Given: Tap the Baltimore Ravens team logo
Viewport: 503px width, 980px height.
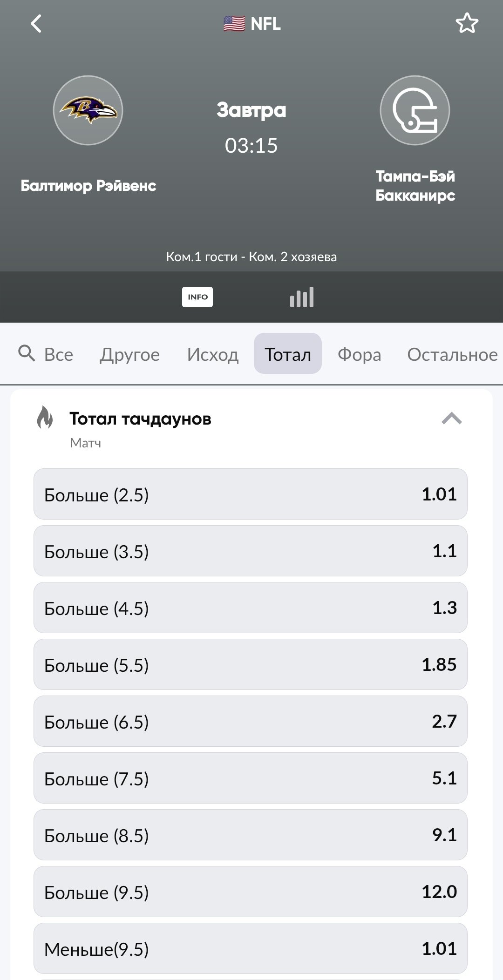Looking at the screenshot, I should [x=88, y=110].
